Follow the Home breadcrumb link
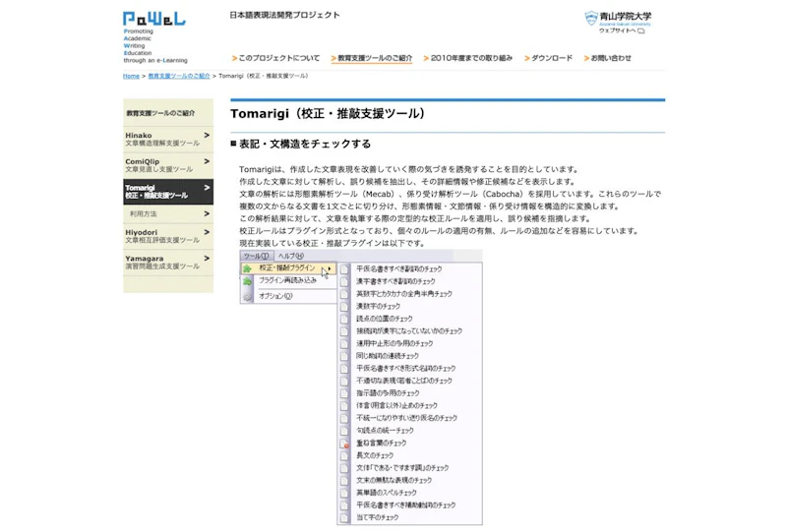 (131, 76)
